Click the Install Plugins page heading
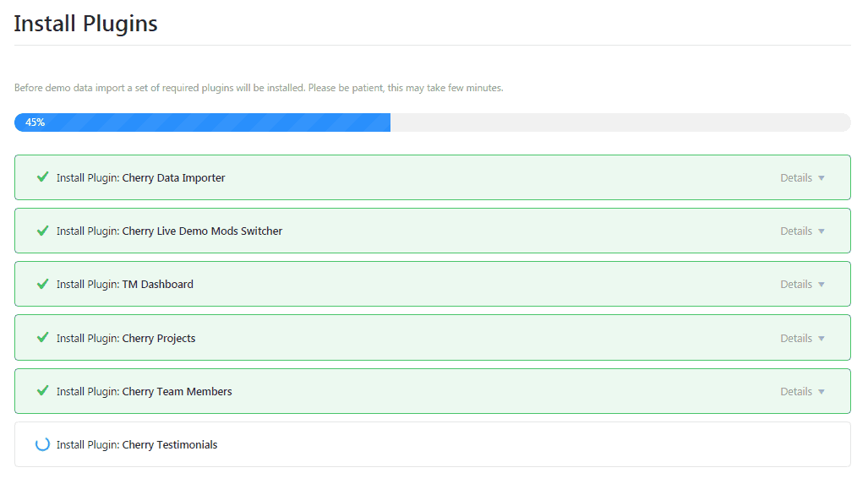This screenshot has width=868, height=484. point(85,24)
